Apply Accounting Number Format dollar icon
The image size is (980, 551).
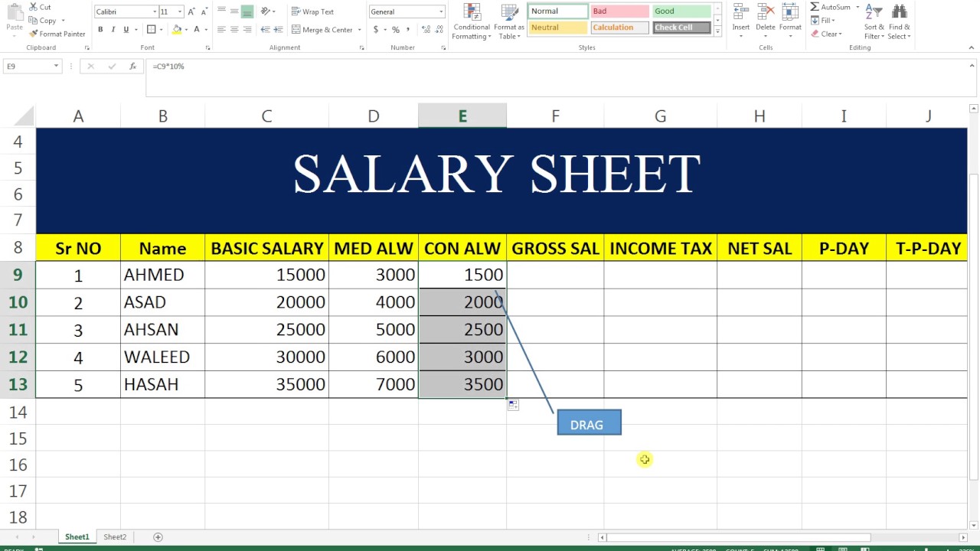coord(376,29)
